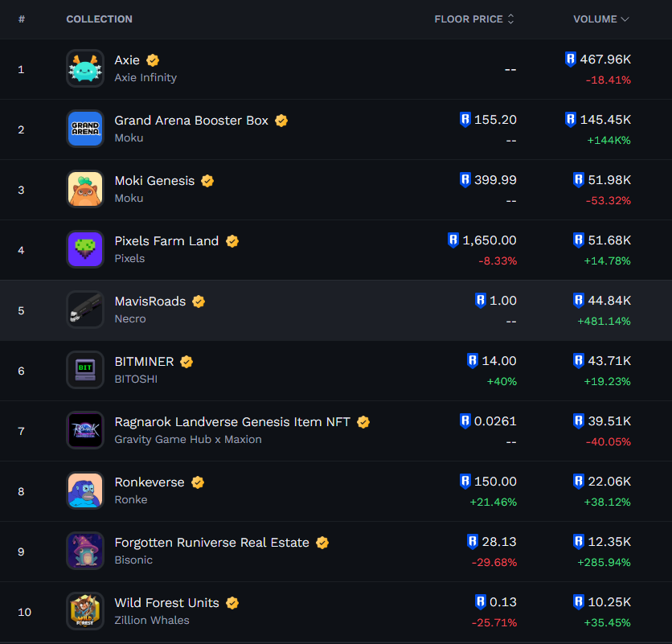Click the -25.71% floor price change

[x=494, y=623]
